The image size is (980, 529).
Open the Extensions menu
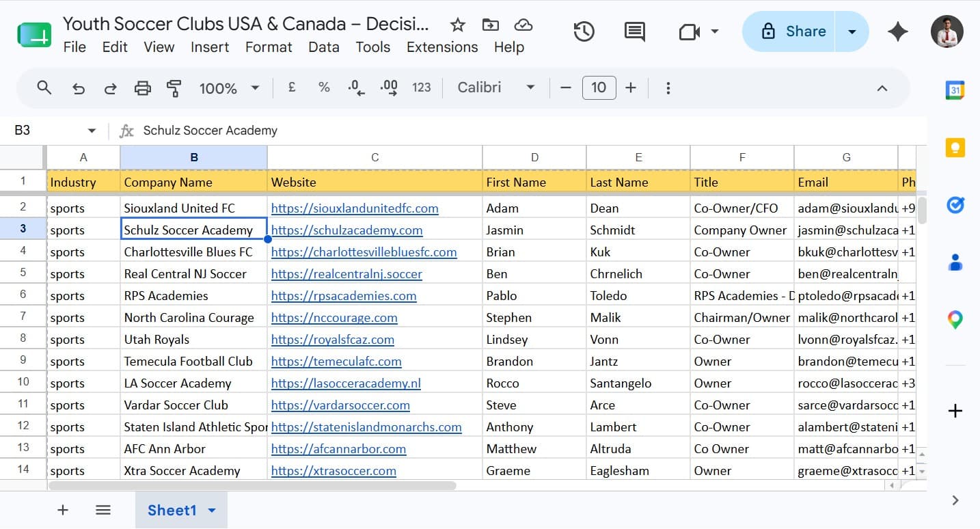442,47
